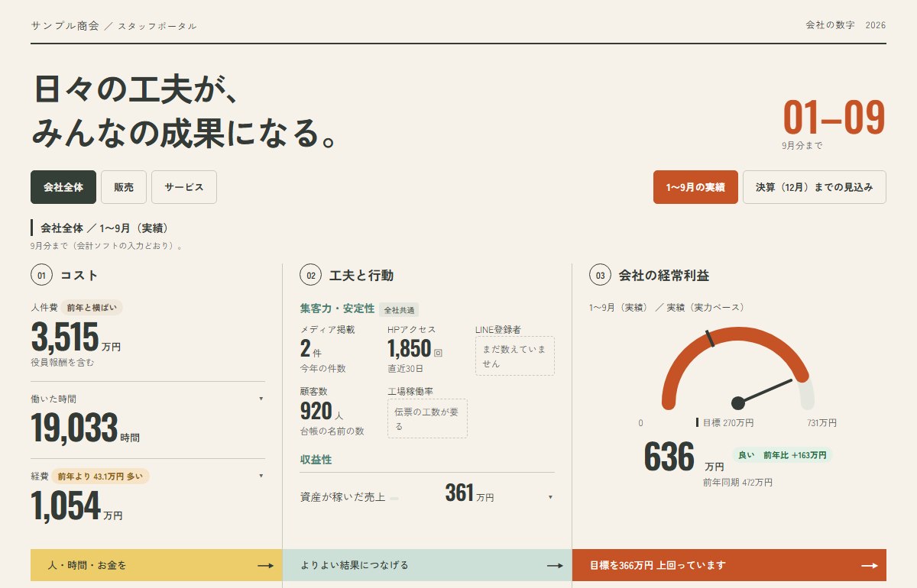
Task: Click the 収益性 section heading
Action: pos(316,460)
